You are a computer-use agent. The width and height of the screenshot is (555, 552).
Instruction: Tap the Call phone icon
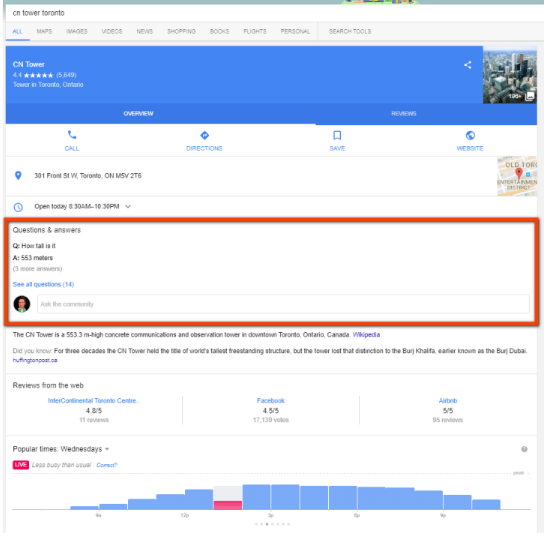coord(72,135)
